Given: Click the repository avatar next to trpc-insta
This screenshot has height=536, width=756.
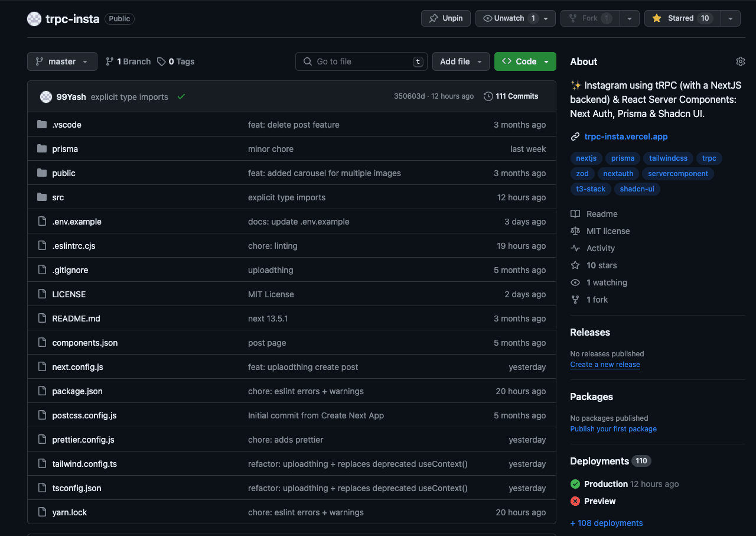Looking at the screenshot, I should (34, 19).
